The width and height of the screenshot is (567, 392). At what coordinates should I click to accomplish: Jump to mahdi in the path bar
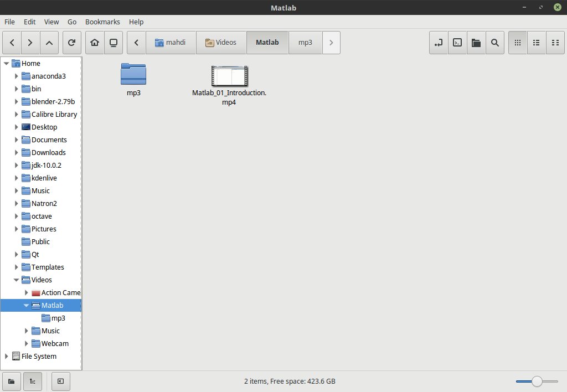click(171, 43)
